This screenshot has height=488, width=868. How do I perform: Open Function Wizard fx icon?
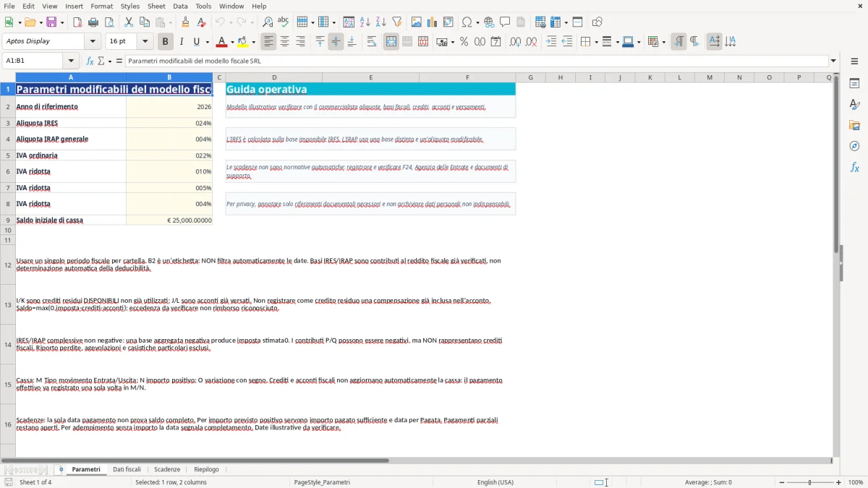point(90,61)
